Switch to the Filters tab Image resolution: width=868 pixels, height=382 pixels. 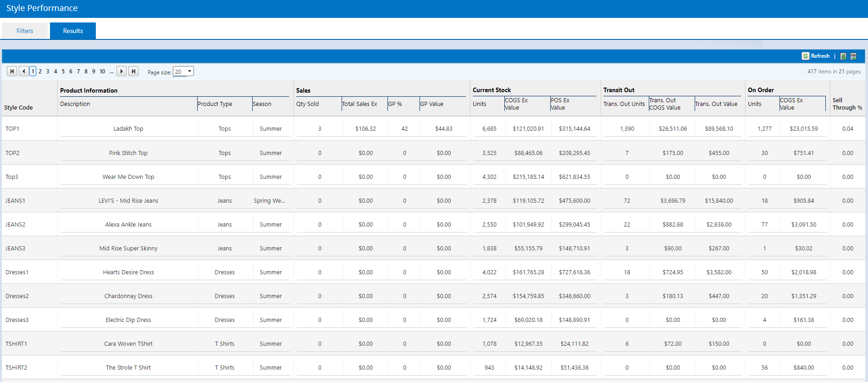(x=25, y=31)
